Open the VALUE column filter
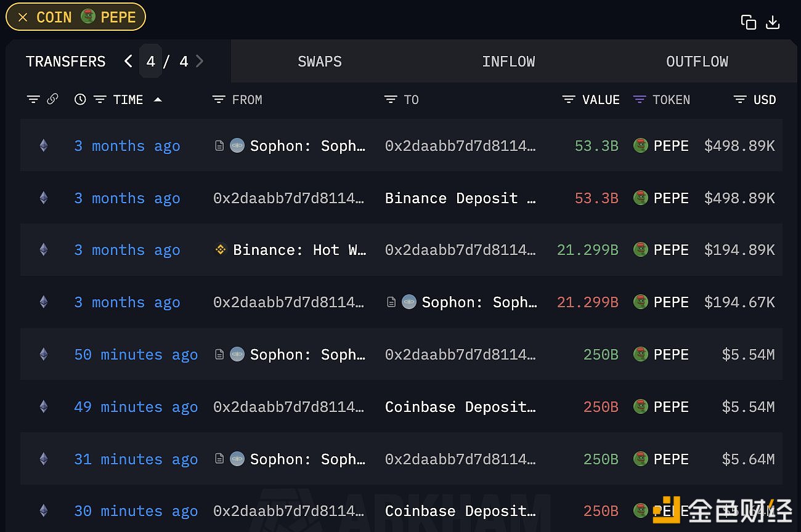The image size is (801, 532). tap(569, 99)
